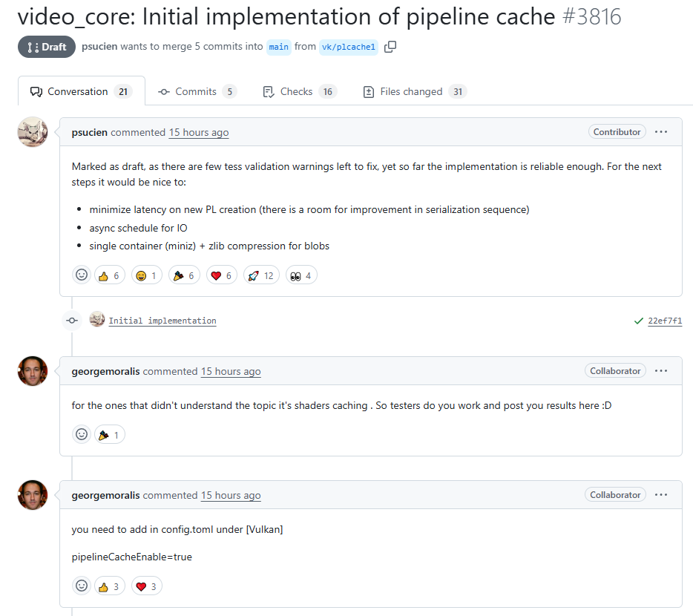The height and width of the screenshot is (616, 693).
Task: Switch to the Commits tab
Action: (197, 91)
